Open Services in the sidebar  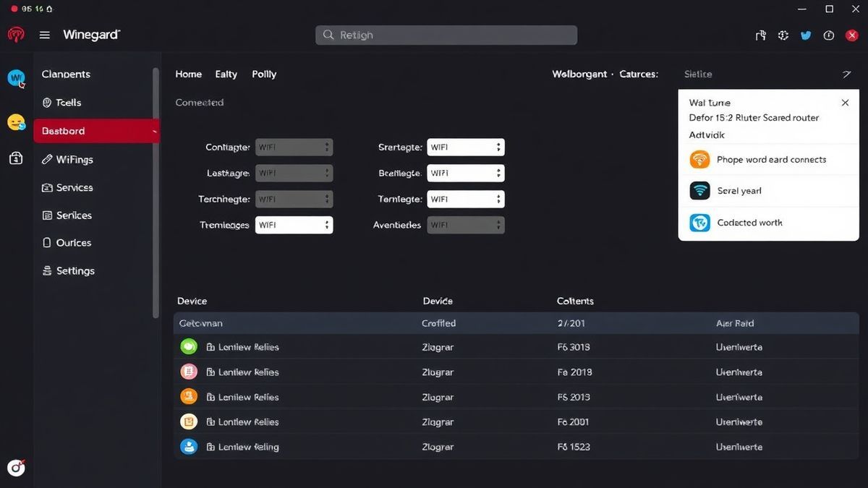(68, 187)
